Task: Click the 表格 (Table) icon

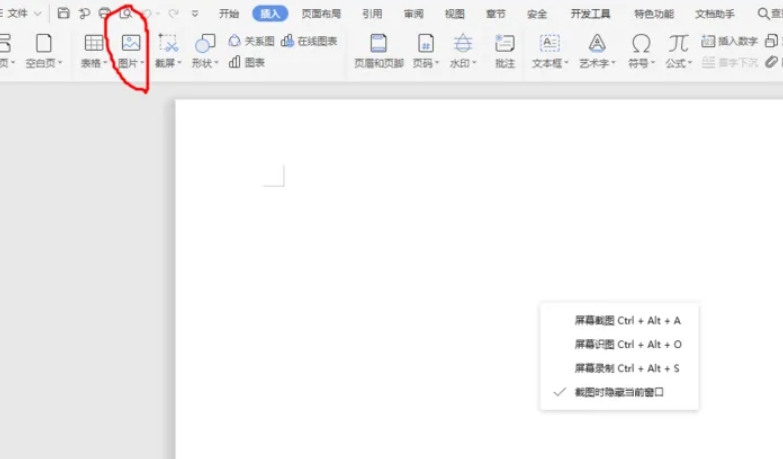Action: coord(94,44)
